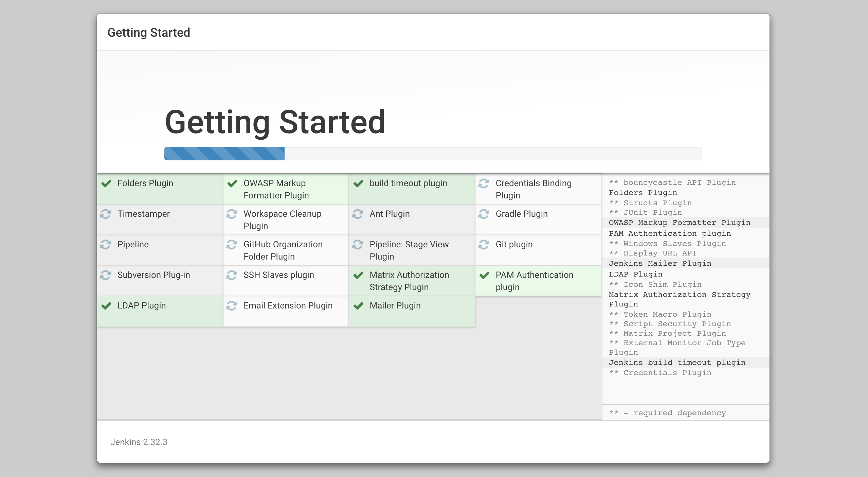Screen dimensions: 868x477
Task: Click the checkmark next to PAM Authentication plugin
Action: 484,276
